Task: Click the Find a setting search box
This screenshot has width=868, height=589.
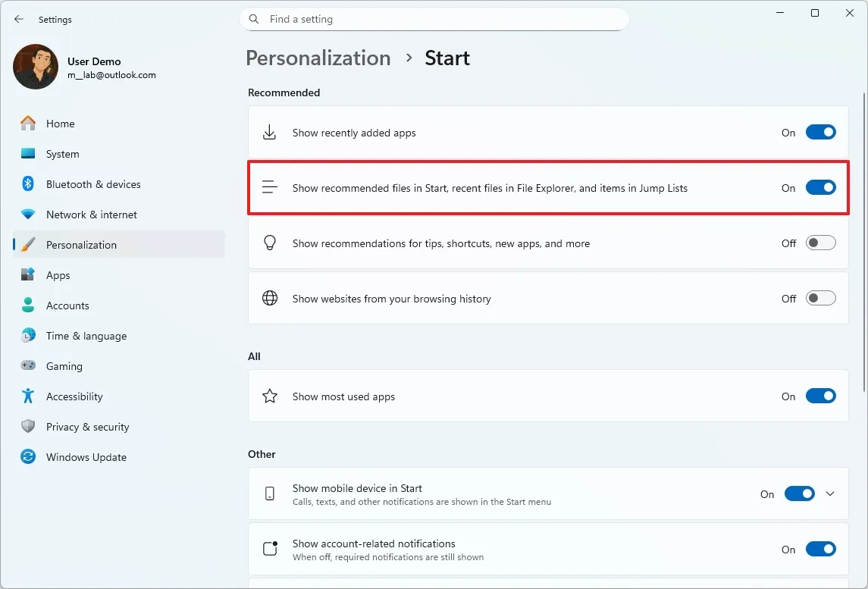Action: (x=434, y=19)
